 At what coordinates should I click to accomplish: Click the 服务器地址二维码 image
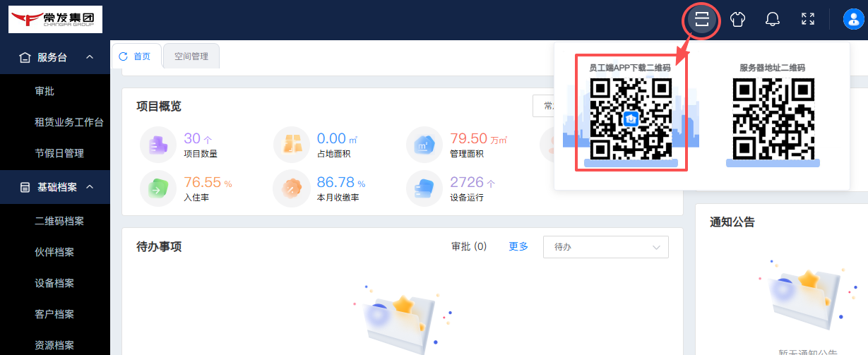coord(773,118)
